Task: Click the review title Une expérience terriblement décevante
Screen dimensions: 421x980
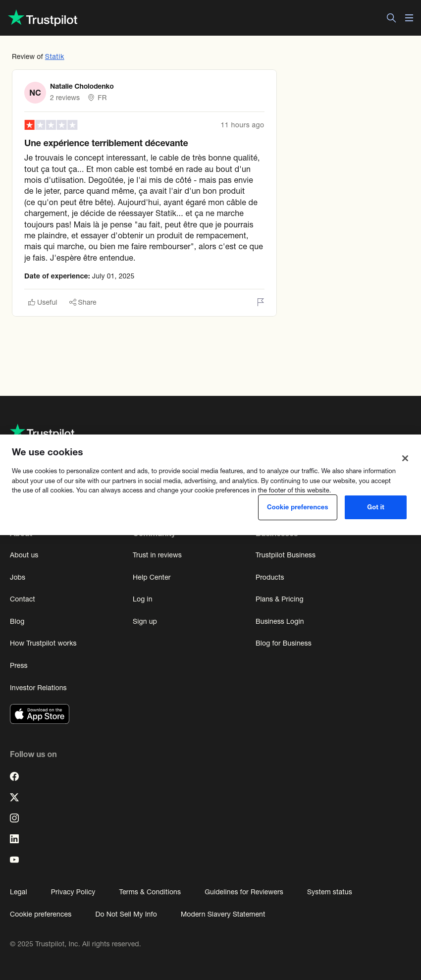Action: (x=106, y=143)
